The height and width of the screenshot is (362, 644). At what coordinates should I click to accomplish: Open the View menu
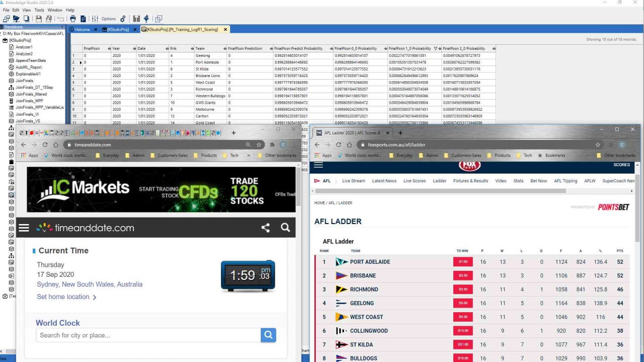27,10
